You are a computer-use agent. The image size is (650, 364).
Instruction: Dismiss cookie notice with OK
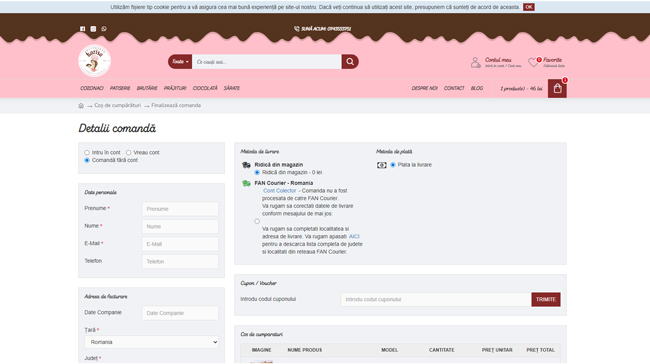529,7
